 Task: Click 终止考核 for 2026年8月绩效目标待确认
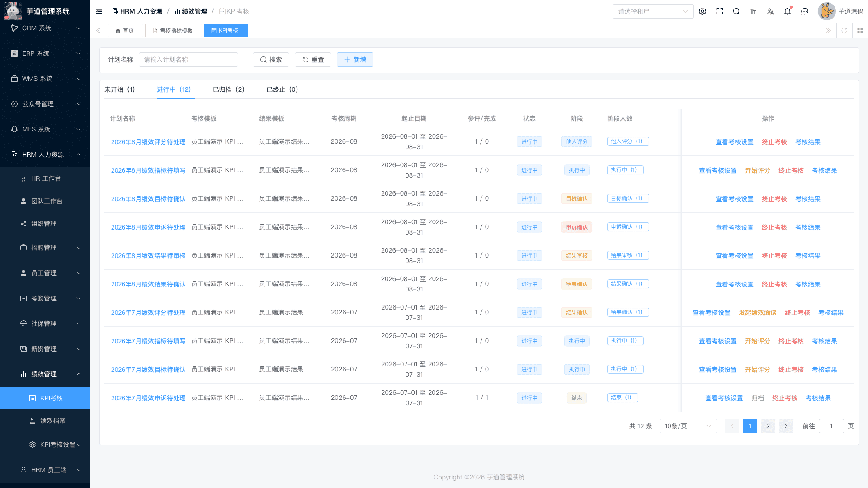click(x=774, y=199)
